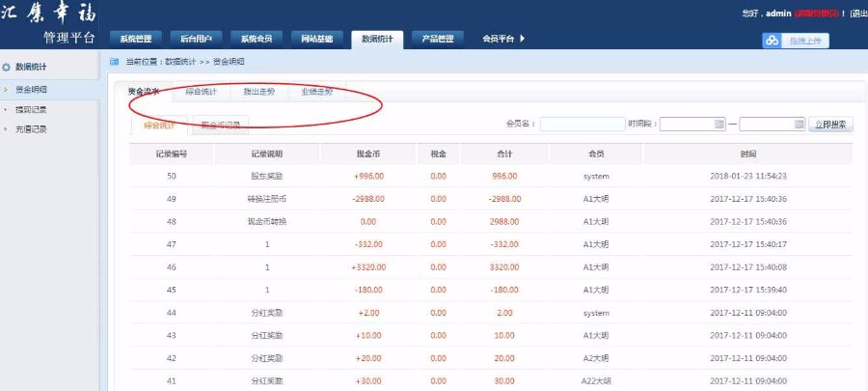
Task: Open 提现记录 in the sidebar
Action: 32,109
